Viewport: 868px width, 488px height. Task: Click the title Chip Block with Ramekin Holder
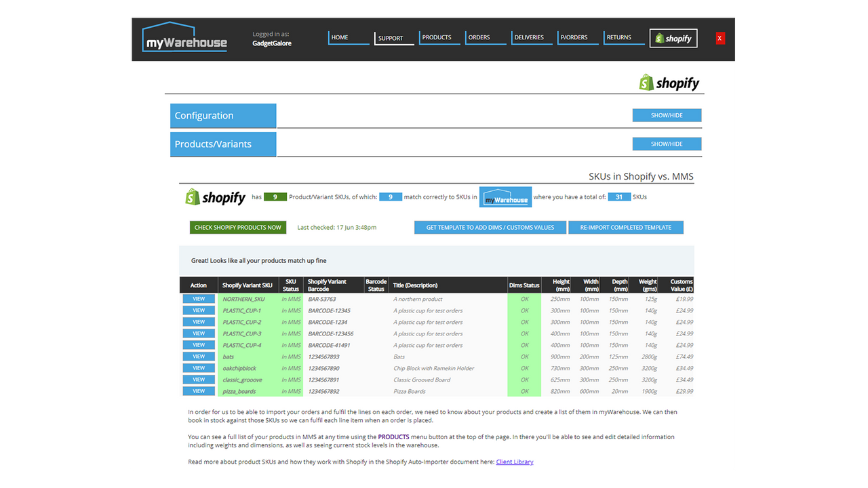(434, 368)
